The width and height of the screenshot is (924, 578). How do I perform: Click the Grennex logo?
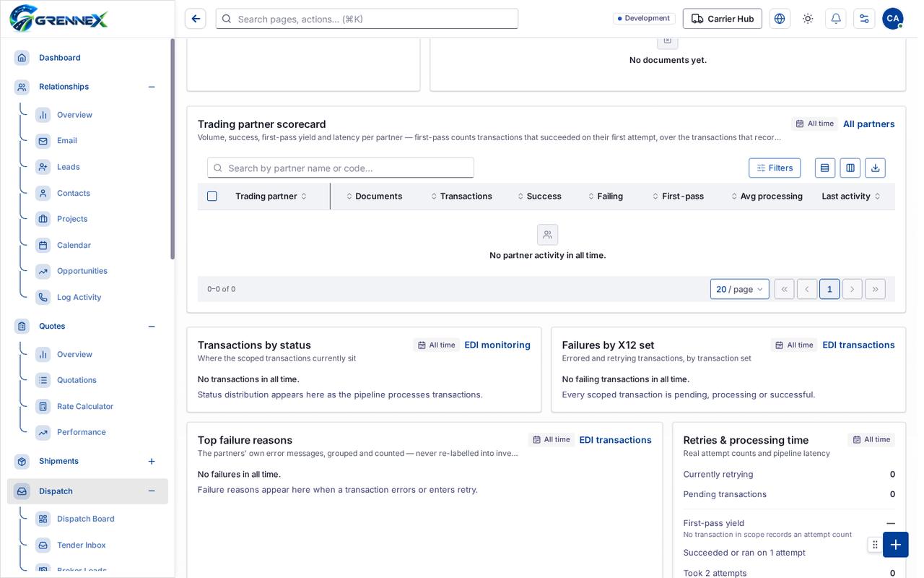(58, 19)
